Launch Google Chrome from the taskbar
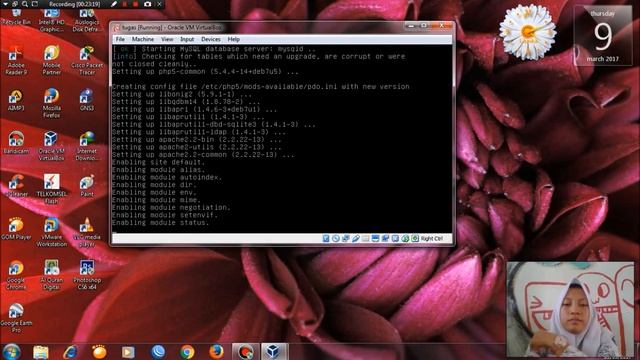 click(187, 351)
